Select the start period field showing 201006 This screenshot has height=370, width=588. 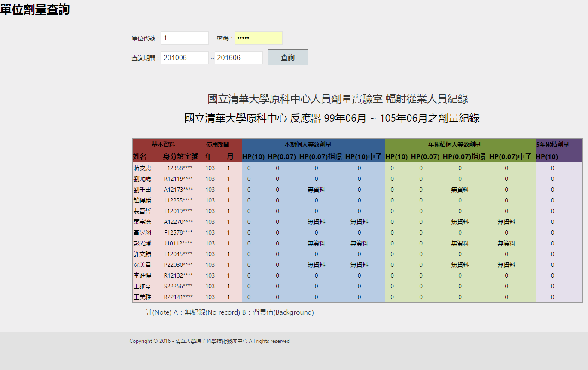(185, 58)
